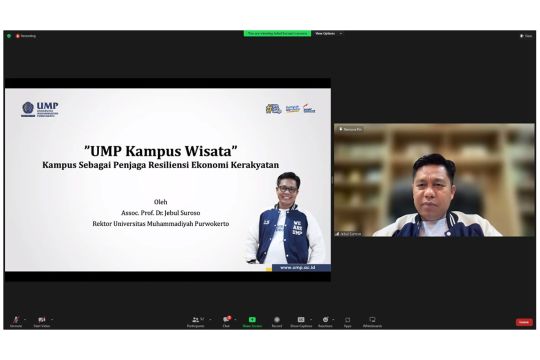Click the UMP logo on the slide
Image resolution: width=540 pixels, height=360 pixels.
[40, 109]
